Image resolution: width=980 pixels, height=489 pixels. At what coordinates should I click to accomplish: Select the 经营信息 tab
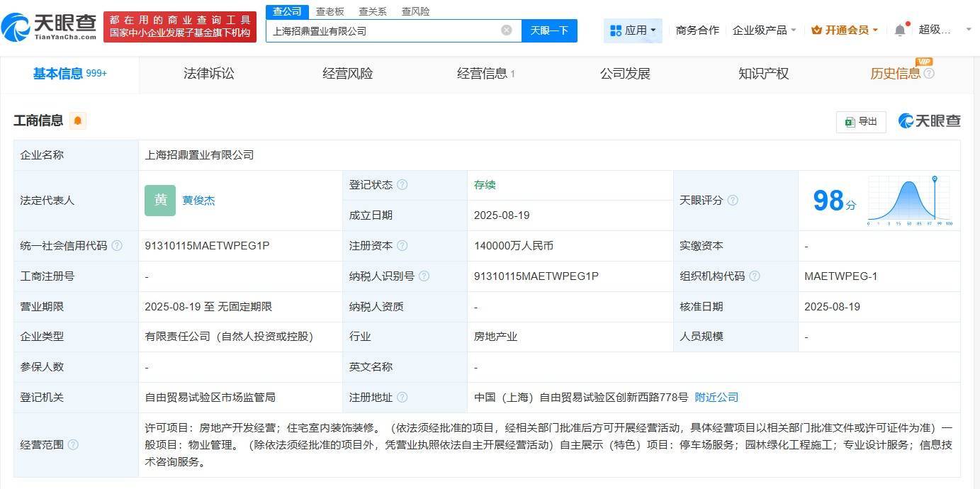click(x=486, y=74)
